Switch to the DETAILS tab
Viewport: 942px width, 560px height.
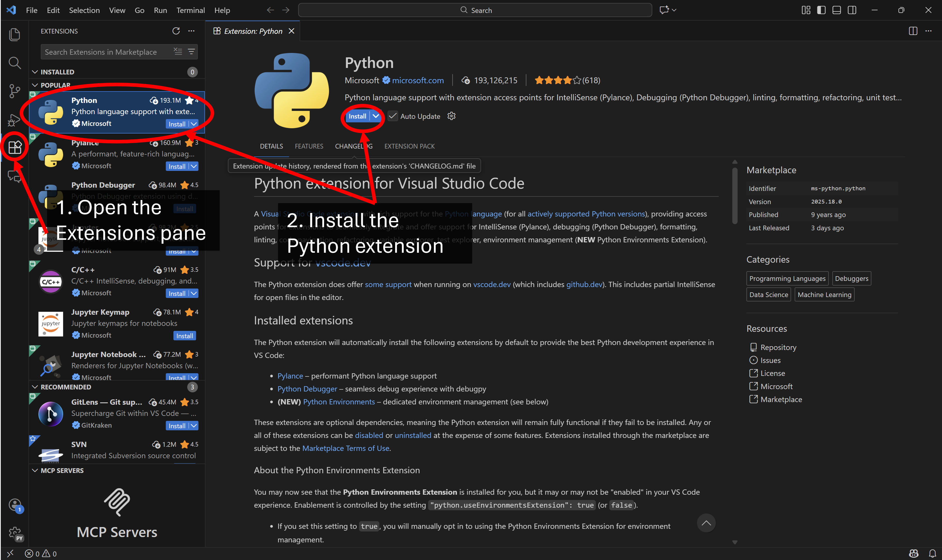coord(271,147)
